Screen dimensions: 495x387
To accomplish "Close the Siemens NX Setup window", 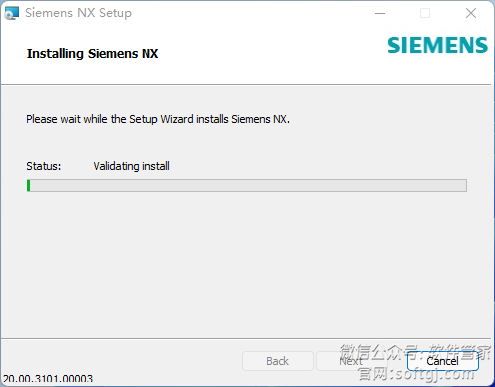I will [x=471, y=13].
